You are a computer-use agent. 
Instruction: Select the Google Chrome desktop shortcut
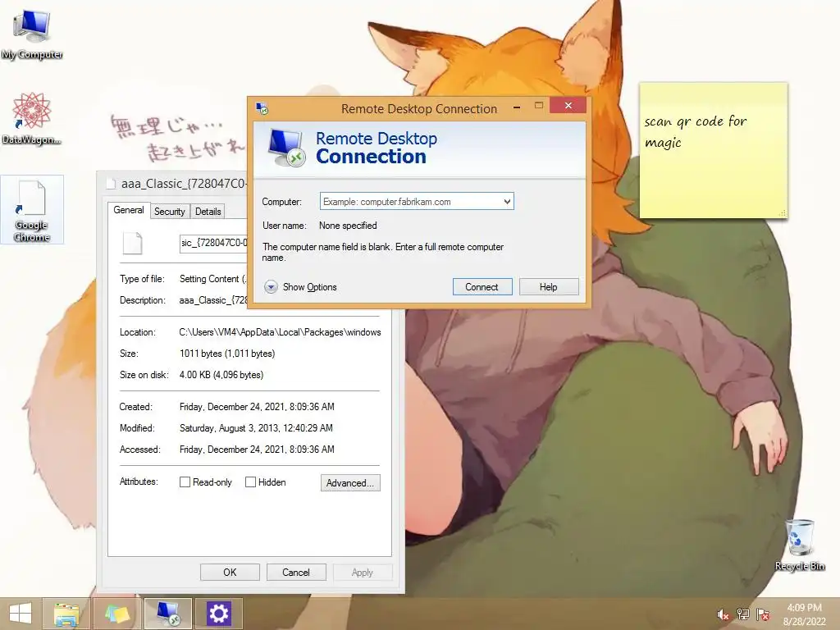[x=32, y=210]
